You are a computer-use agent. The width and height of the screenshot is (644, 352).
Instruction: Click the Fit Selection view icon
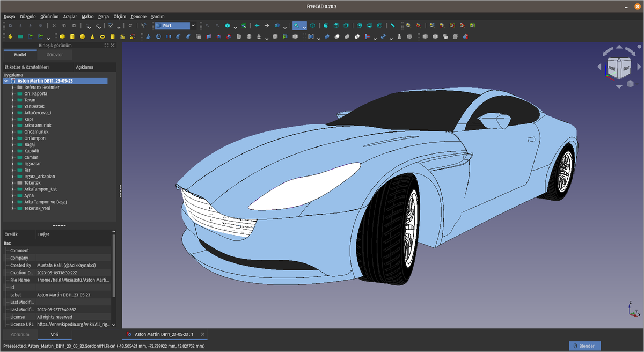pos(217,25)
